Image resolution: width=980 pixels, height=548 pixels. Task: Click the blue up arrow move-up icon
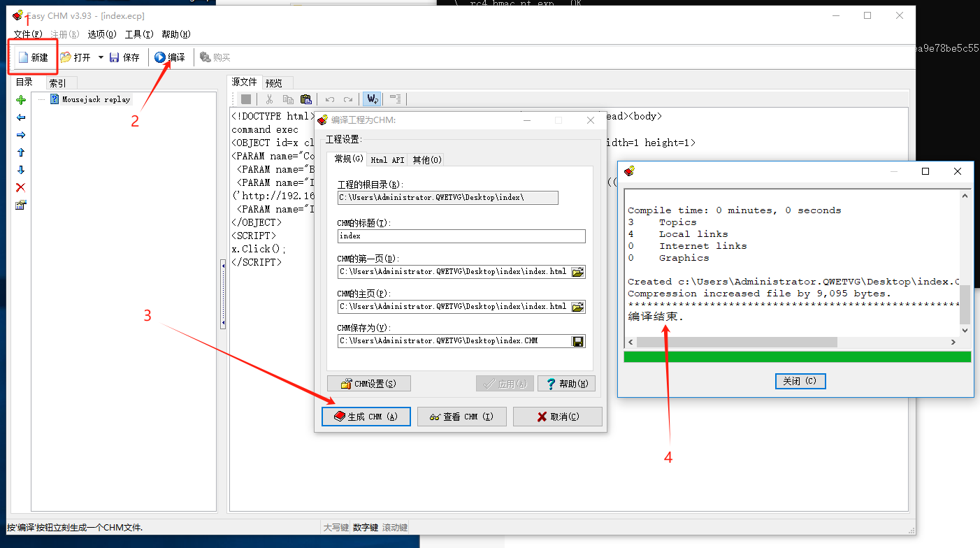pos(21,152)
